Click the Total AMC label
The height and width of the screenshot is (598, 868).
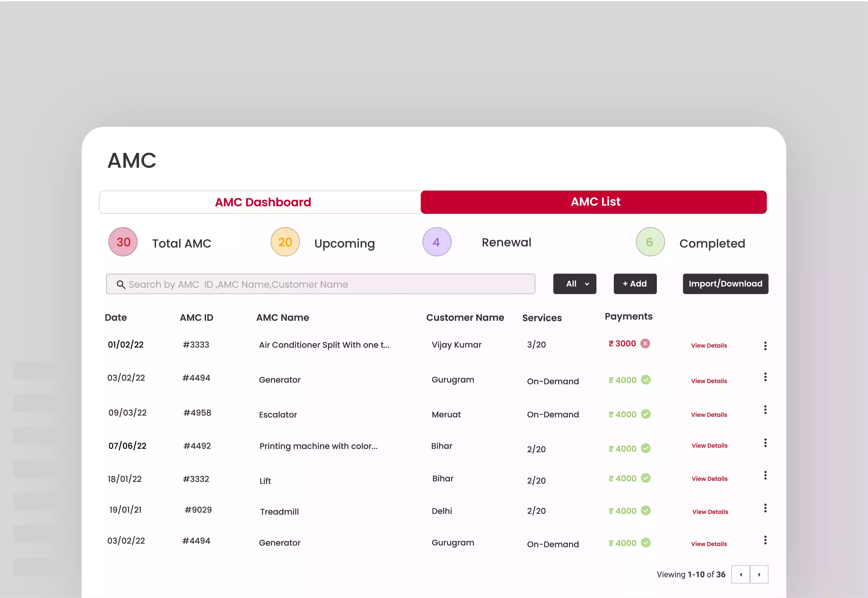point(182,244)
